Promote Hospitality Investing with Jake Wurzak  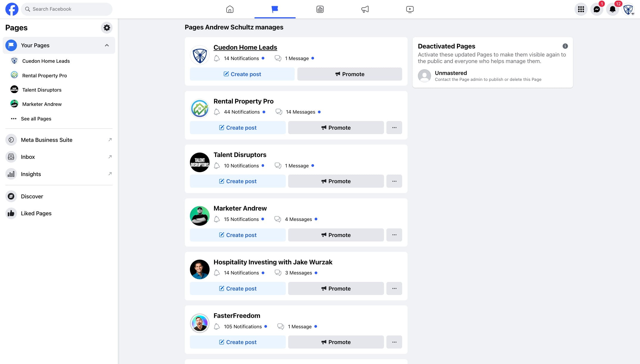pos(336,288)
